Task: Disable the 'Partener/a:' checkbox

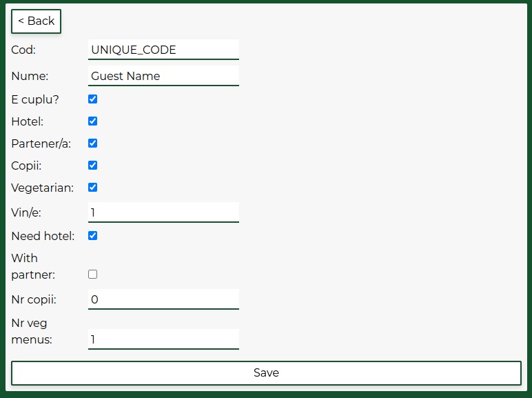Action: pyautogui.click(x=93, y=143)
